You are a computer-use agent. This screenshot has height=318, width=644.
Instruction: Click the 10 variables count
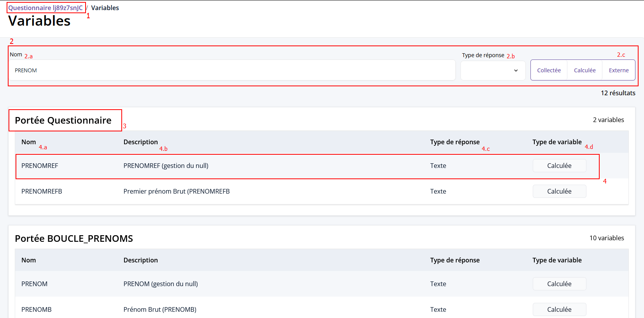pyautogui.click(x=607, y=238)
